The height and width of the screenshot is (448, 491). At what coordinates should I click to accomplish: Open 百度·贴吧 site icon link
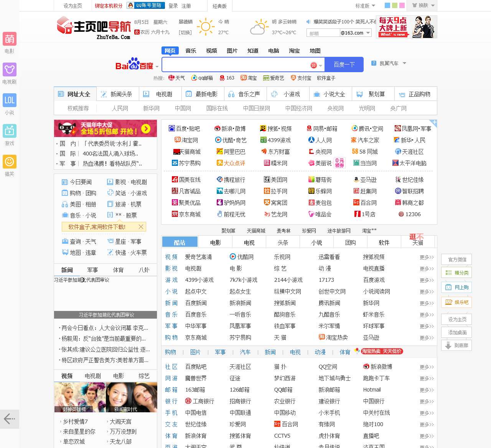click(x=184, y=129)
